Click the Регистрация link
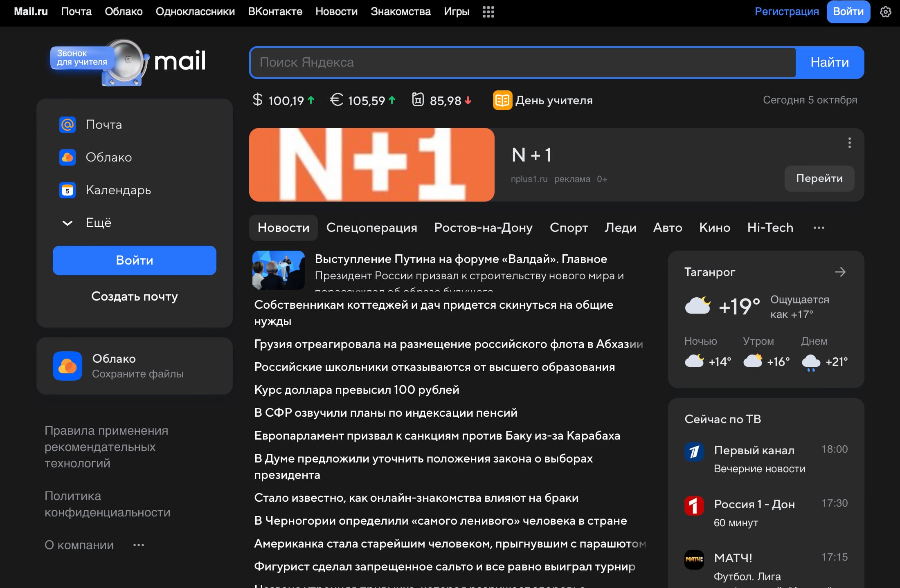 787,11
